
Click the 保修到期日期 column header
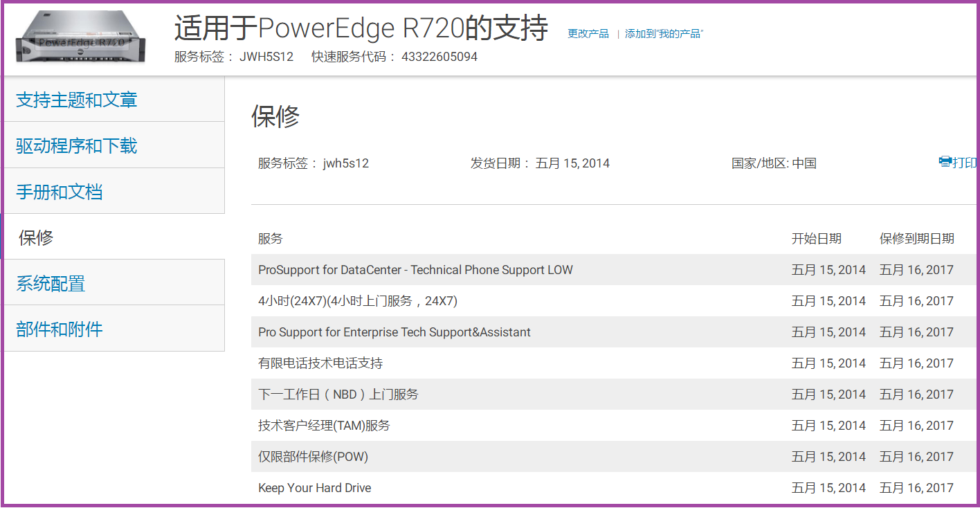[x=916, y=239]
